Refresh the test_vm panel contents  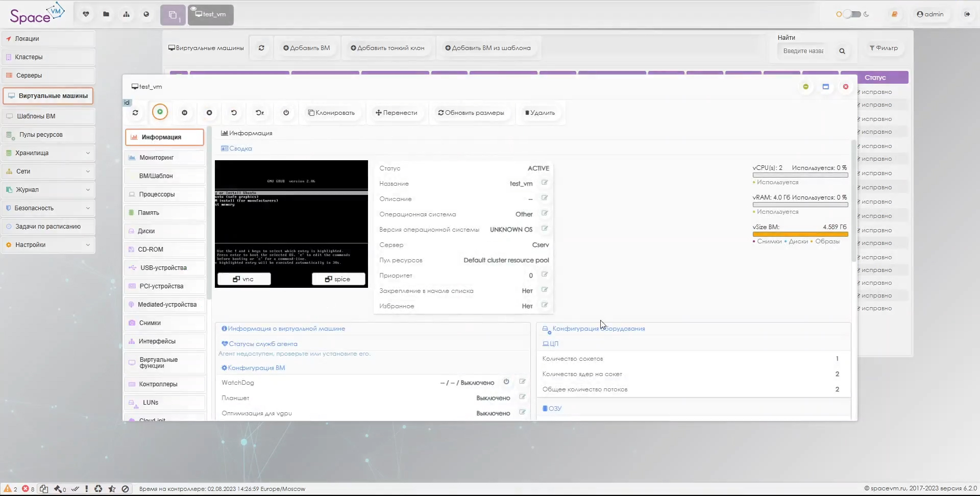135,113
